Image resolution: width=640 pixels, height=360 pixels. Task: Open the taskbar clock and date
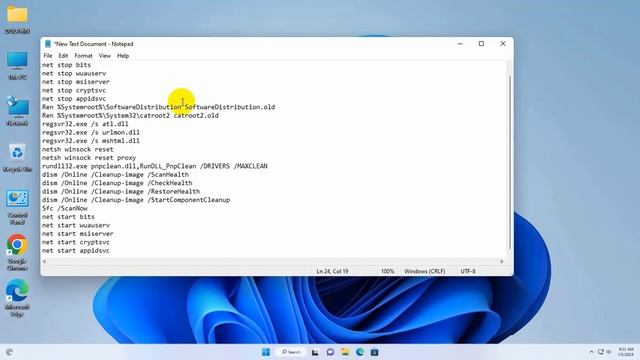(626, 352)
